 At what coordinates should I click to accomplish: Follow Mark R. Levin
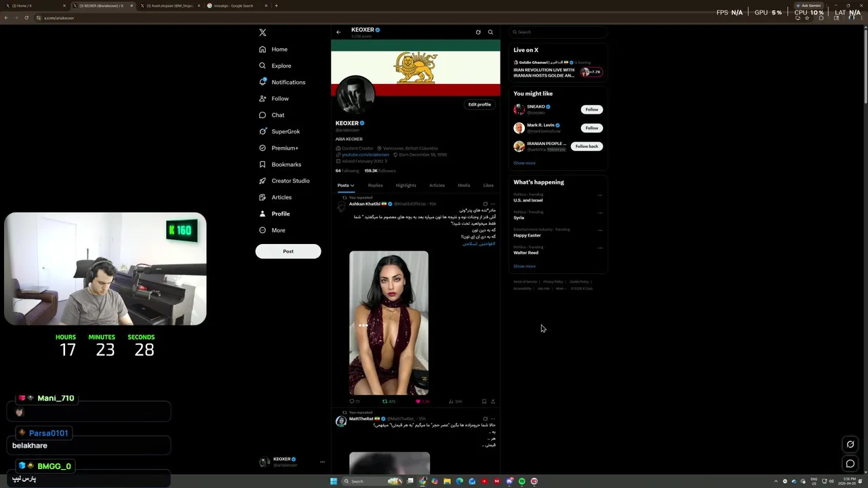click(592, 127)
